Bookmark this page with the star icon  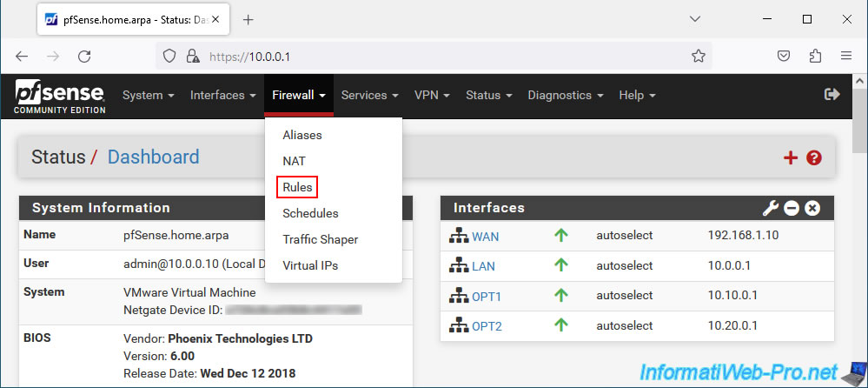pos(699,56)
